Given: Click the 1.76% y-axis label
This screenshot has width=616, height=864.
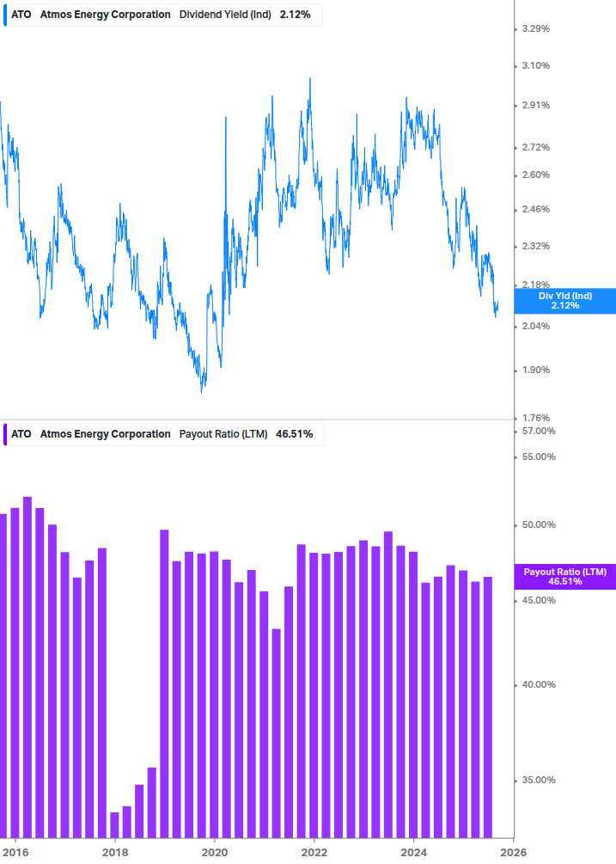Looking at the screenshot, I should [x=535, y=418].
